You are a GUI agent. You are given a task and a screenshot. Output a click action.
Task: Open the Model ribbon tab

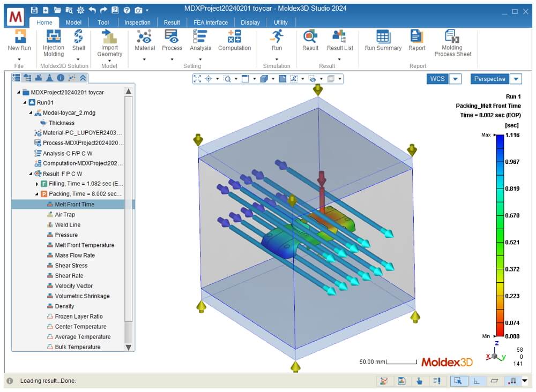point(73,22)
